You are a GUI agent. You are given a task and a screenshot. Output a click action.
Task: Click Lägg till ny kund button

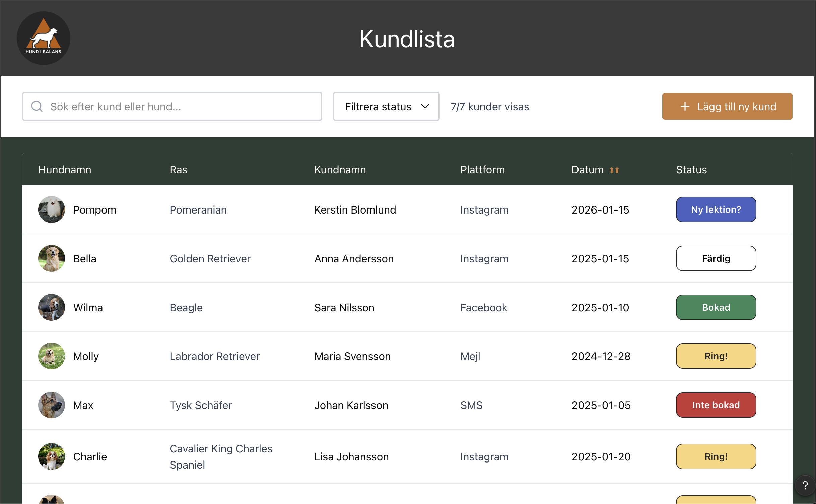point(727,106)
